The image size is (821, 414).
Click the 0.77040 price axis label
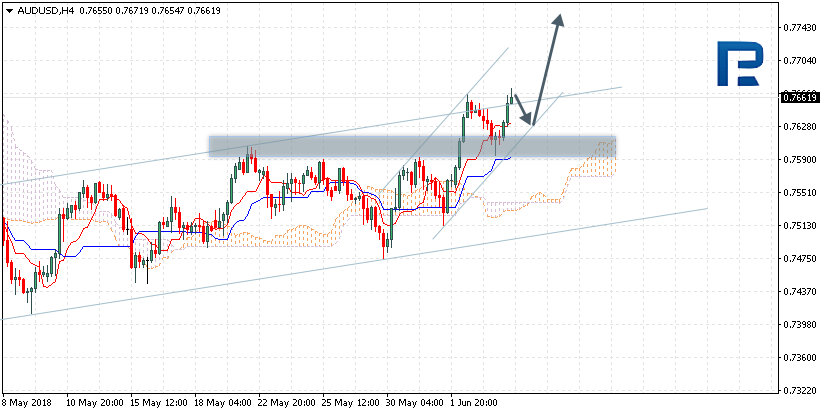[x=800, y=60]
